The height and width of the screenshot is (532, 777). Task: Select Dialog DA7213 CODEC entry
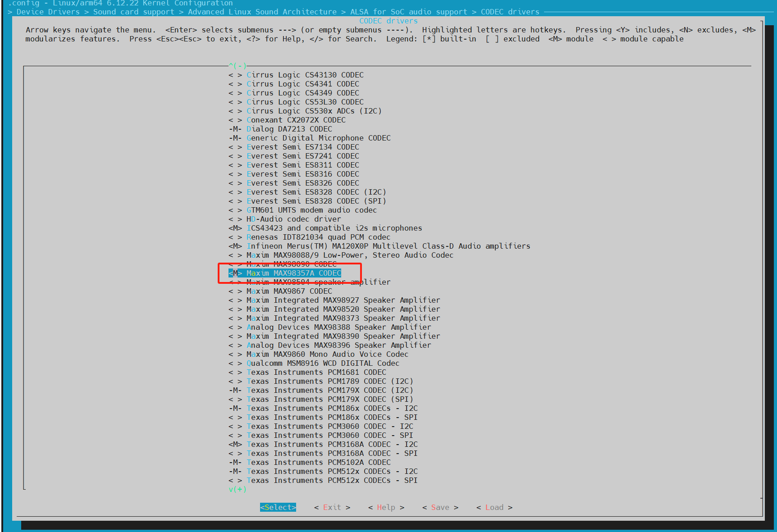[280, 129]
